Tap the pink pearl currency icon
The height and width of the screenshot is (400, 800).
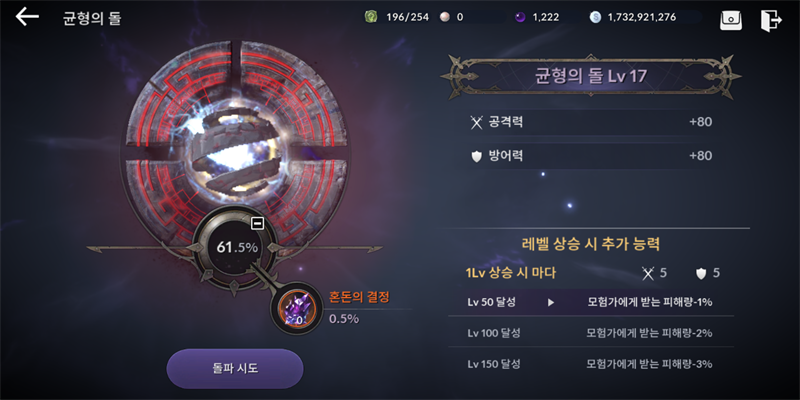point(445,17)
